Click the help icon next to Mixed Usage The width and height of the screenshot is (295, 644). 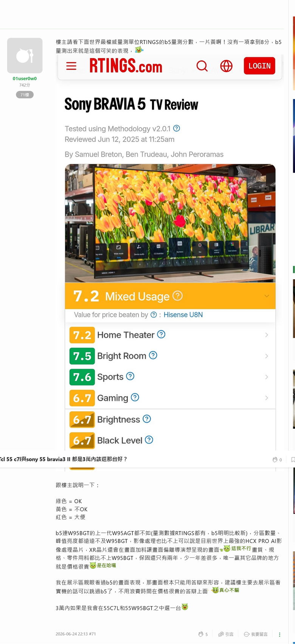(177, 296)
